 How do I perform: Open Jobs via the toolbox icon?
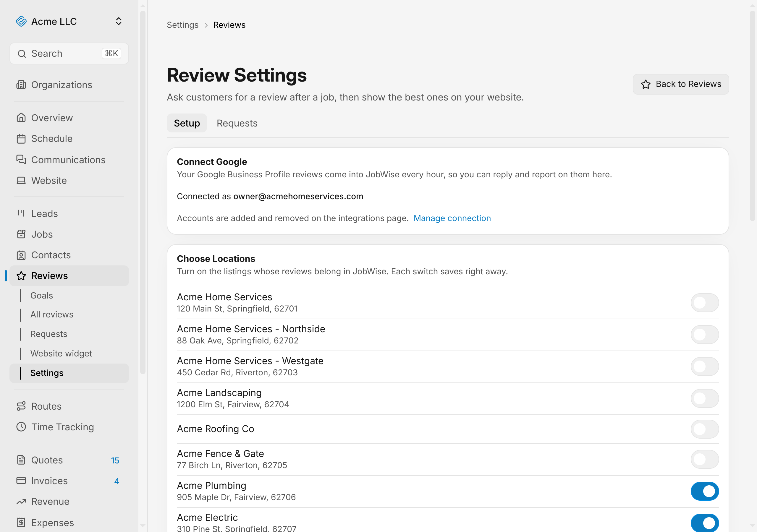click(x=21, y=234)
